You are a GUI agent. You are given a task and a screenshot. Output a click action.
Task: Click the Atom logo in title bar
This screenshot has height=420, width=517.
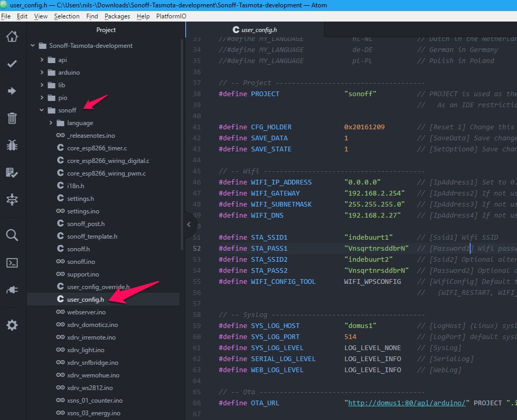[4, 5]
